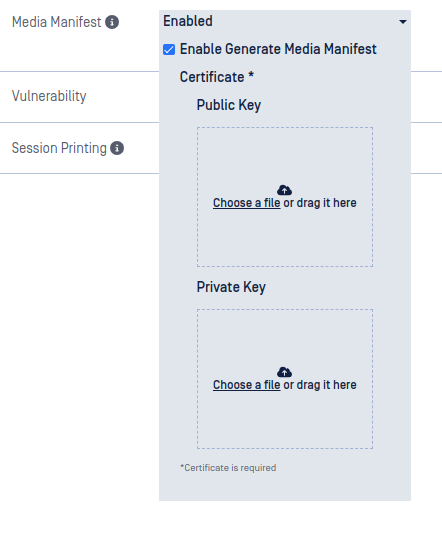
Task: Uncheck Enable Generate Media Manifest checkbox
Action: (x=169, y=50)
